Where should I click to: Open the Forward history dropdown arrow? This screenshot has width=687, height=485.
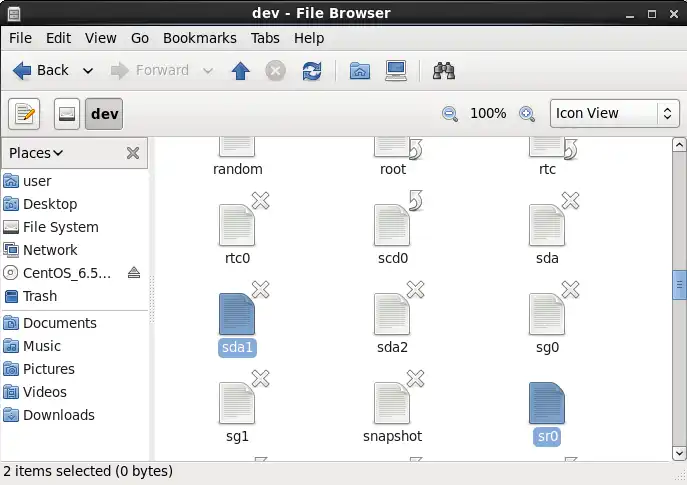208,71
